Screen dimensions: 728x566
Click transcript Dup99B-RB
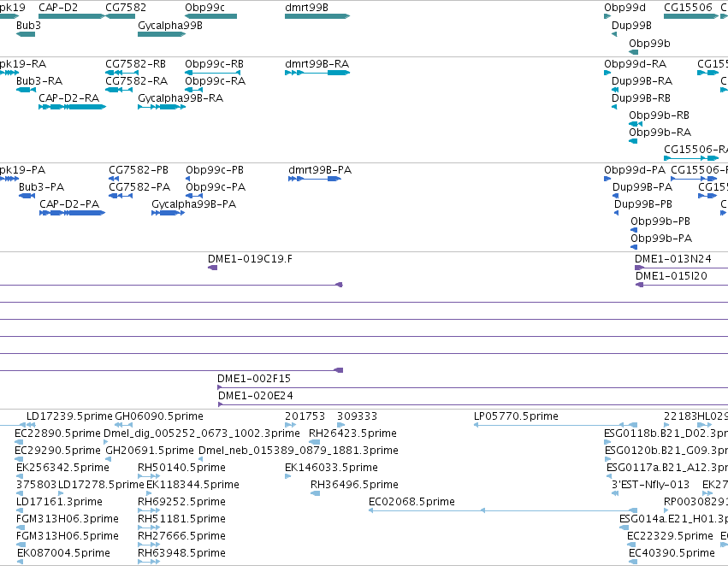tap(614, 107)
